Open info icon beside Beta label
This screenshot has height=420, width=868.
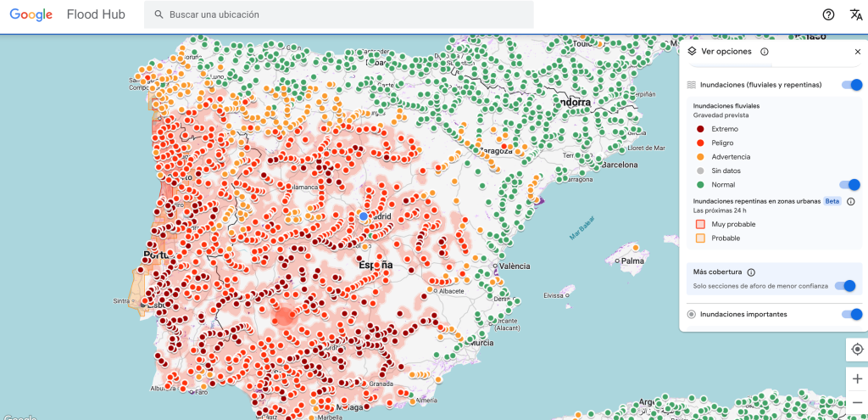pyautogui.click(x=850, y=201)
